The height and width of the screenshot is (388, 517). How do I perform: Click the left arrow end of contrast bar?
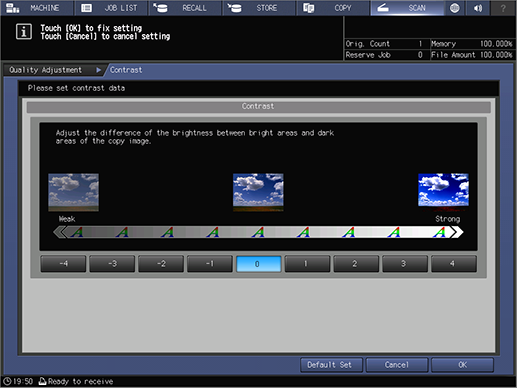tap(60, 232)
